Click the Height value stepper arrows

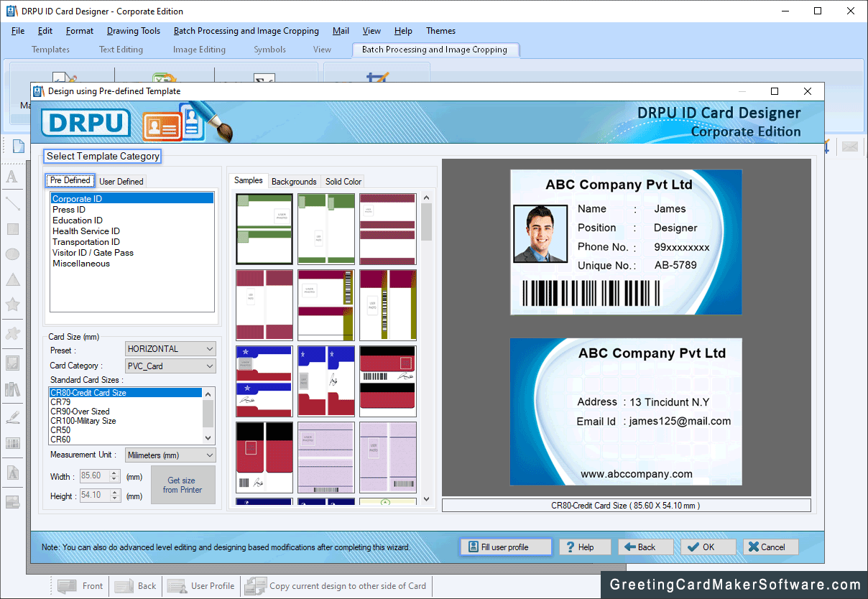click(x=114, y=496)
